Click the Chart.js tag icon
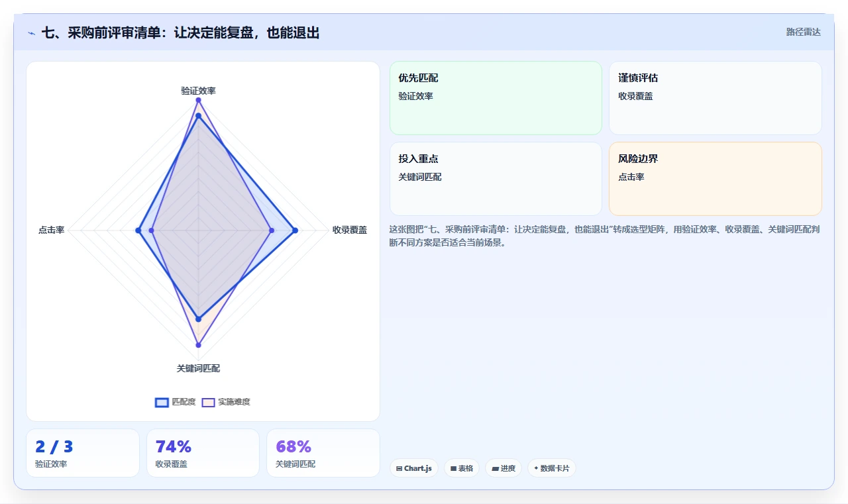This screenshot has height=504, width=848. [399, 468]
